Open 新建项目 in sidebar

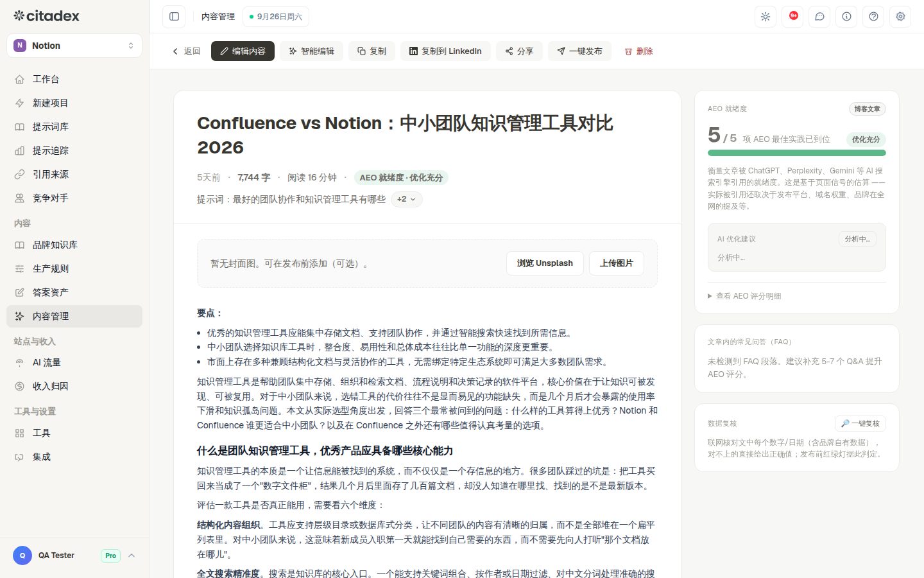coord(74,103)
